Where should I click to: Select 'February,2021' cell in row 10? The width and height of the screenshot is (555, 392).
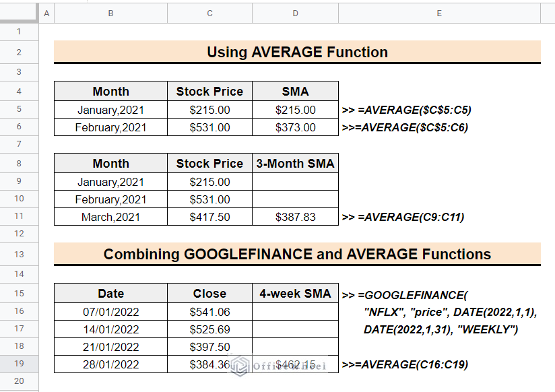coord(110,200)
